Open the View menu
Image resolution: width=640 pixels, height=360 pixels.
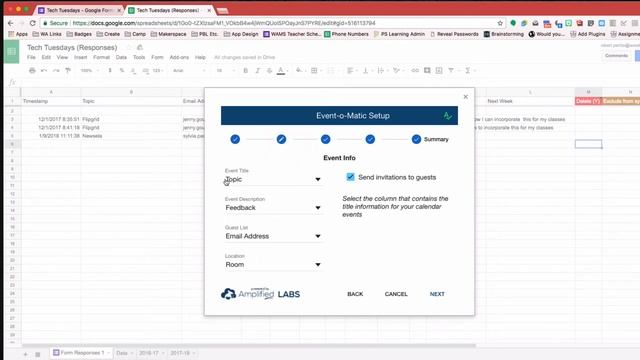(62, 57)
